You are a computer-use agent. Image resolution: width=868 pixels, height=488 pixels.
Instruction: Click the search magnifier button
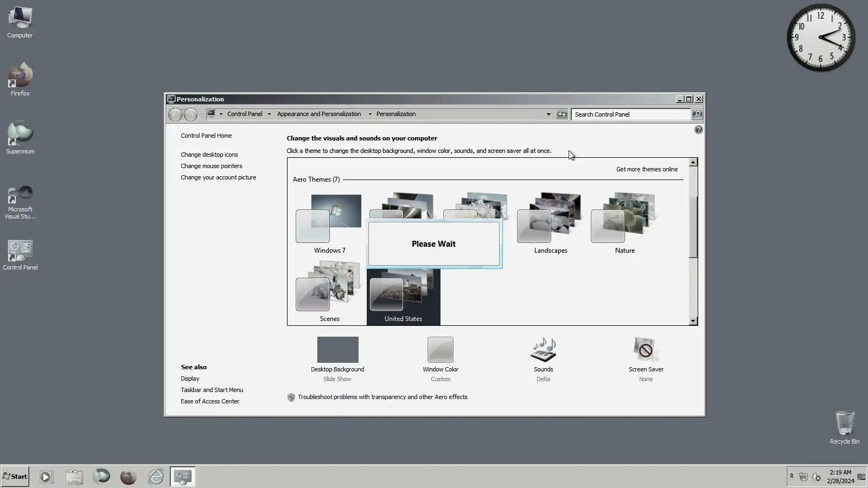tap(697, 114)
